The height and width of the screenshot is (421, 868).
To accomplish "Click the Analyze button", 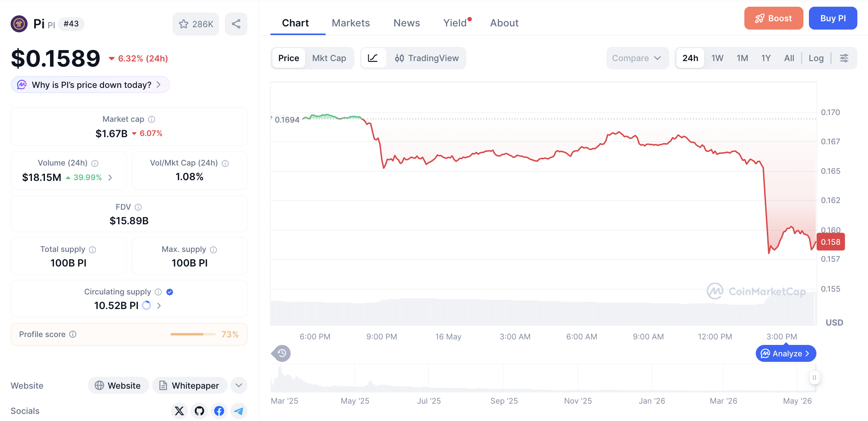I will 786,353.
